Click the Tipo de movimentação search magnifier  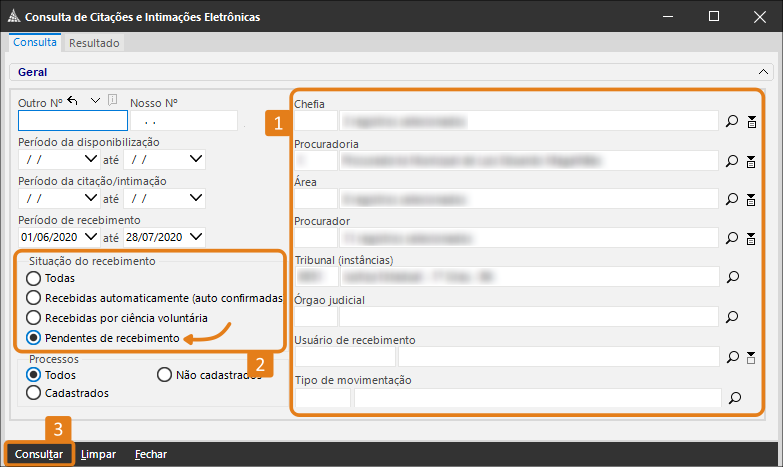735,397
